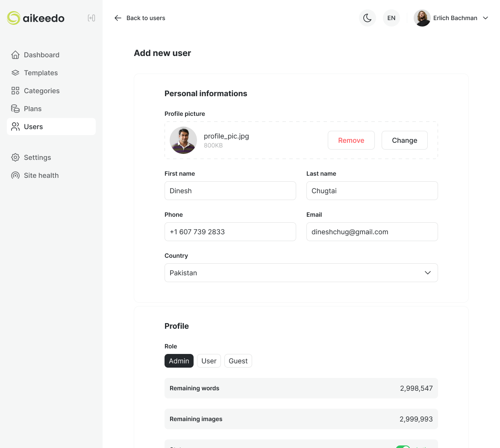Image resolution: width=500 pixels, height=448 pixels.
Task: Open Settings using the gear icon
Action: click(15, 157)
